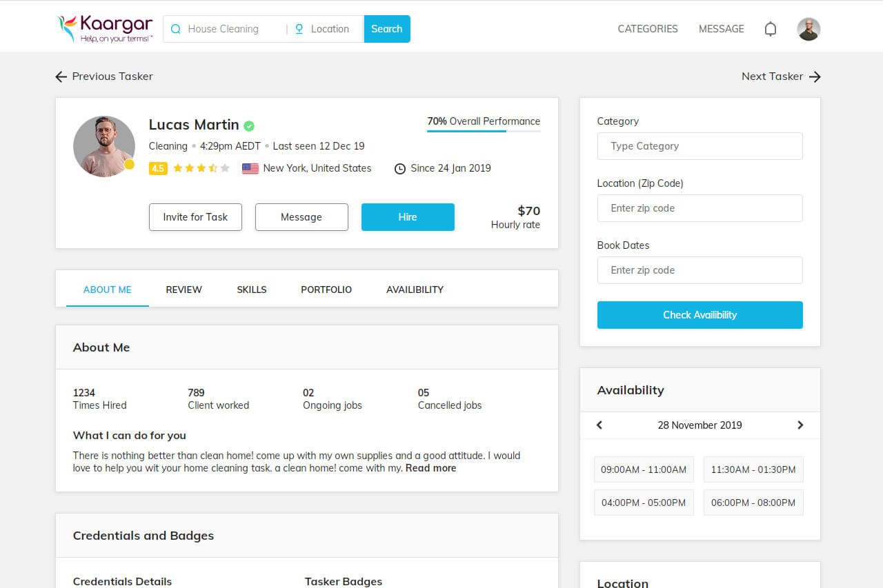Click the green verified badge beside Lucas Martin
The height and width of the screenshot is (588, 883).
[249, 126]
